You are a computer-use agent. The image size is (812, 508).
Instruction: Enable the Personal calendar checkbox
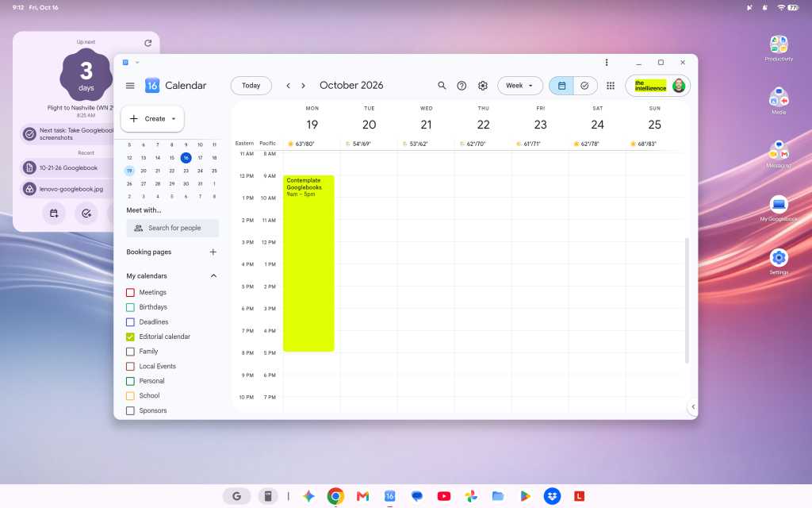tap(131, 381)
